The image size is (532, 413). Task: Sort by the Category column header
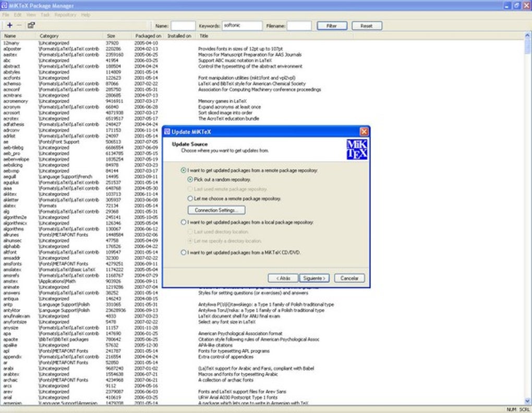click(x=69, y=36)
